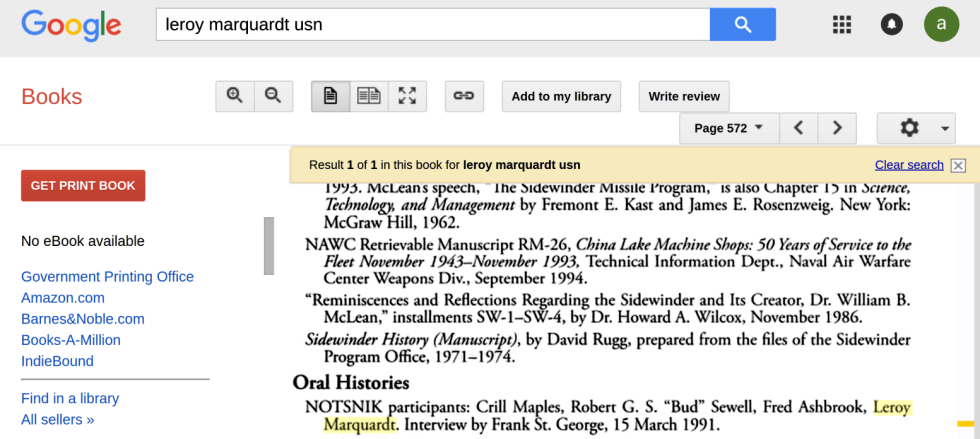Toggle full screen reading mode
The height and width of the screenshot is (439, 980).
coord(407,96)
